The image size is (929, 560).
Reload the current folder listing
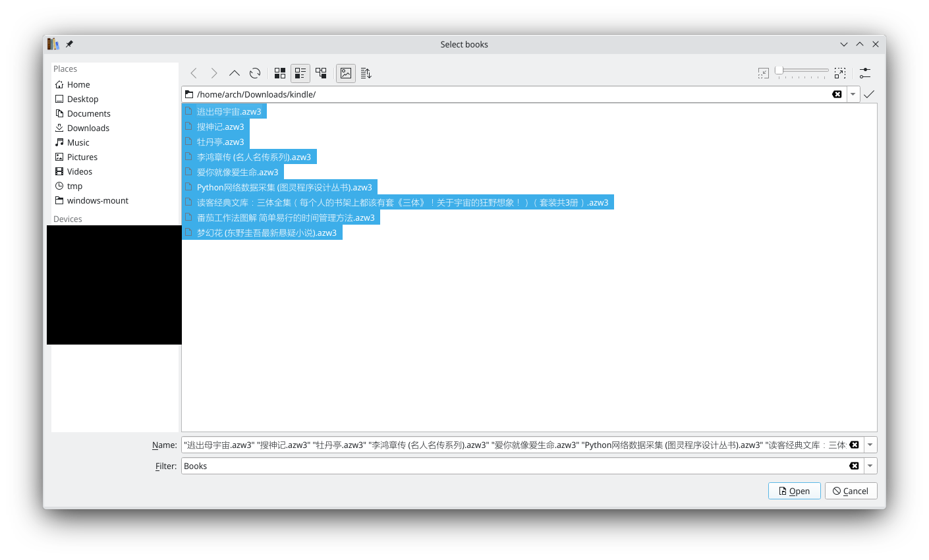point(255,73)
